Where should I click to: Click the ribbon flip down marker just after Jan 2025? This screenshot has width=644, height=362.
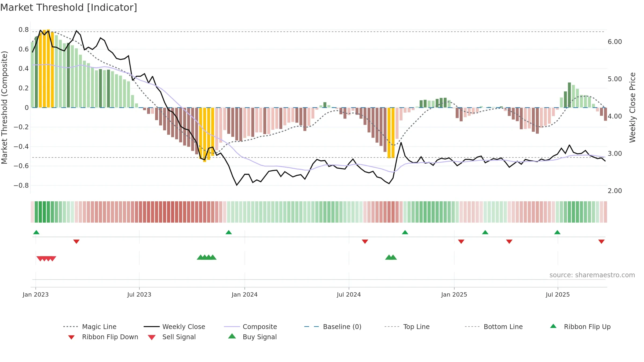(461, 242)
